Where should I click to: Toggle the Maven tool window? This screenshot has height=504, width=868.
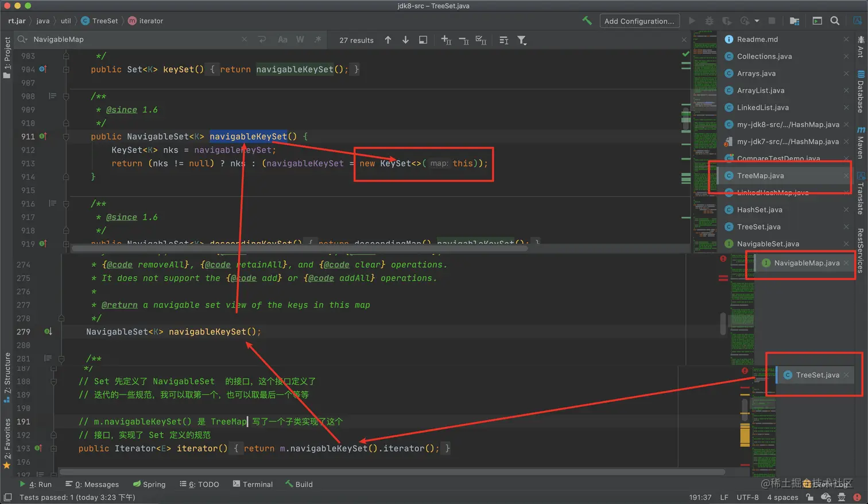[x=861, y=142]
